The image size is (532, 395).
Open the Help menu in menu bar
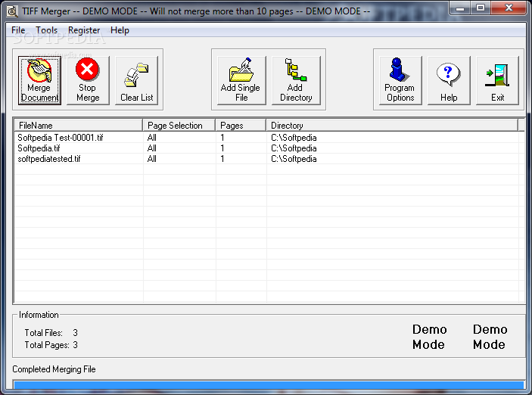[x=120, y=30]
